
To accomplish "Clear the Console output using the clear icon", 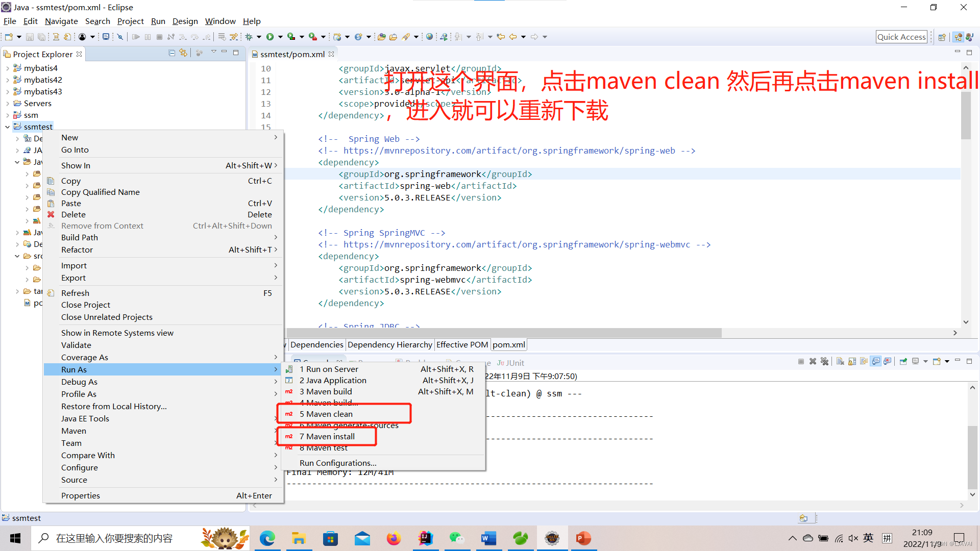I will [840, 361].
